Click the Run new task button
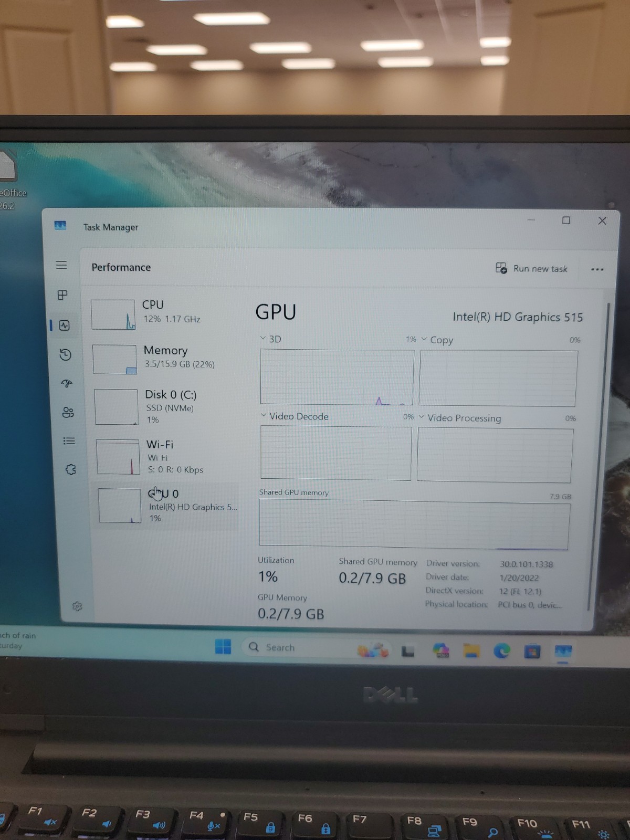This screenshot has width=630, height=840. [x=531, y=268]
